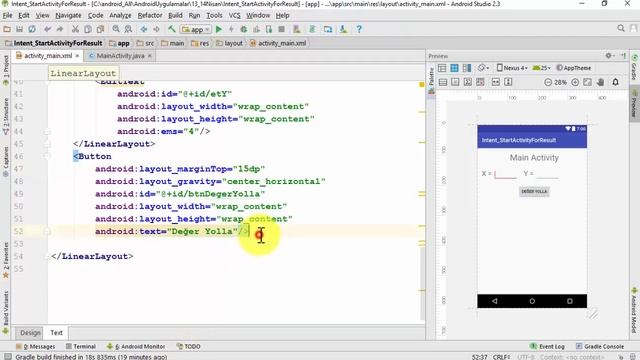The width and height of the screenshot is (640, 360).
Task: Open the TODO tool window
Action: point(188,347)
